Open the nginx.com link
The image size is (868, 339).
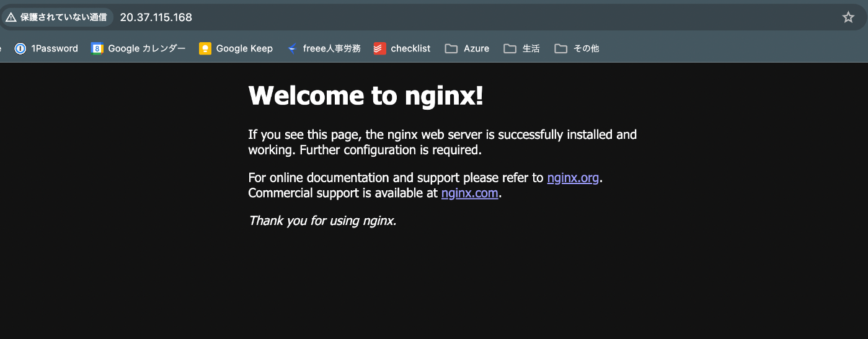[469, 193]
